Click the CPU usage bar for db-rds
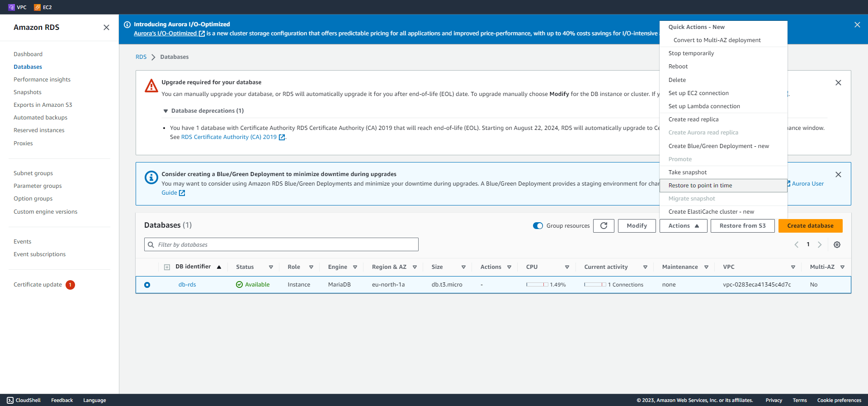This screenshot has height=406, width=868. [x=537, y=285]
